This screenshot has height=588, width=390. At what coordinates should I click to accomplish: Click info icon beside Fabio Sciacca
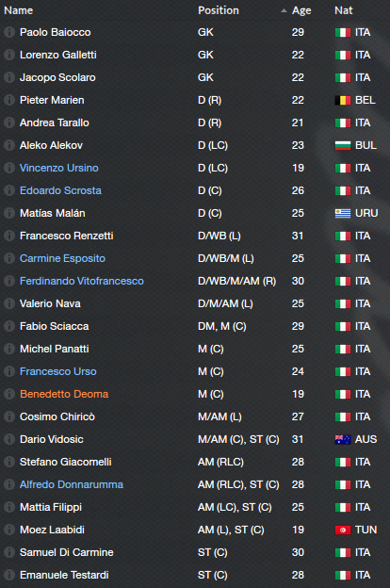9,326
